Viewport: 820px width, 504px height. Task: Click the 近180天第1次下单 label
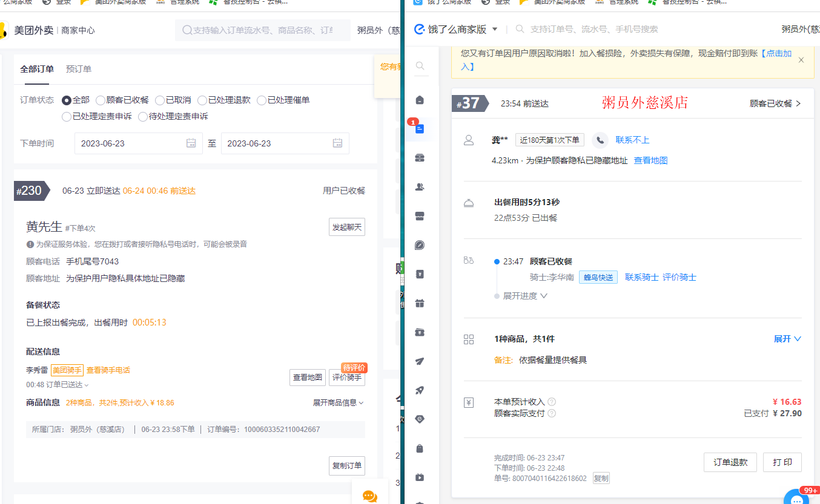click(x=550, y=140)
